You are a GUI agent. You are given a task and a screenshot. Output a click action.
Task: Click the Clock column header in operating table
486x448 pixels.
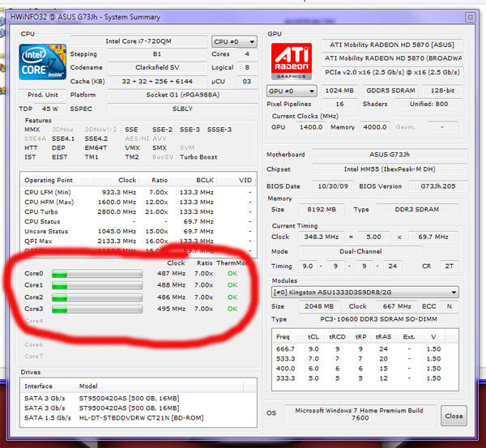[x=117, y=180]
